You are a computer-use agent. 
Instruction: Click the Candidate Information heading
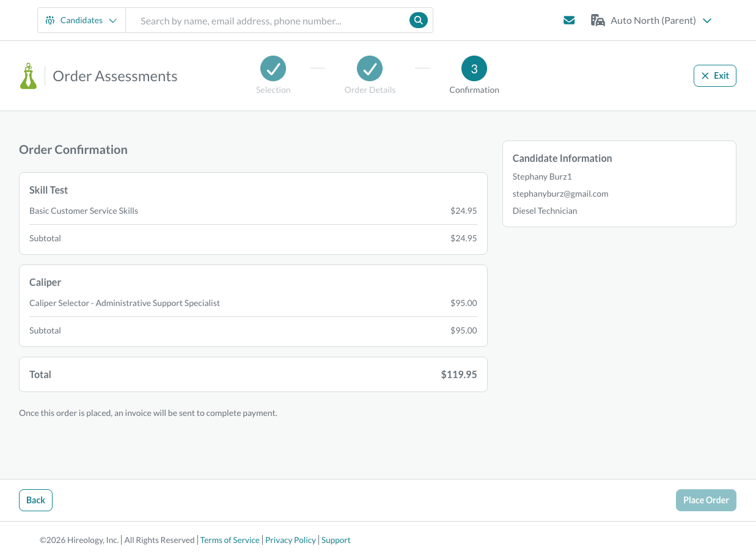coord(562,158)
